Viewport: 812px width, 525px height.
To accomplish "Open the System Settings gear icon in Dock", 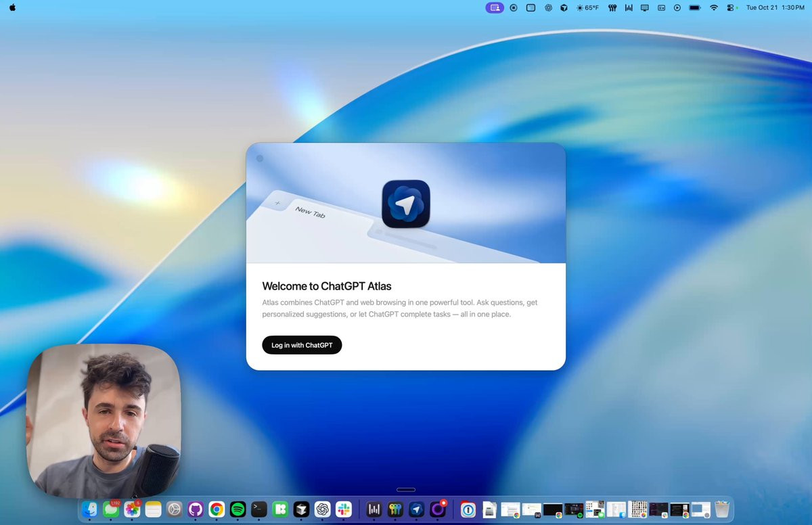I will (x=174, y=509).
